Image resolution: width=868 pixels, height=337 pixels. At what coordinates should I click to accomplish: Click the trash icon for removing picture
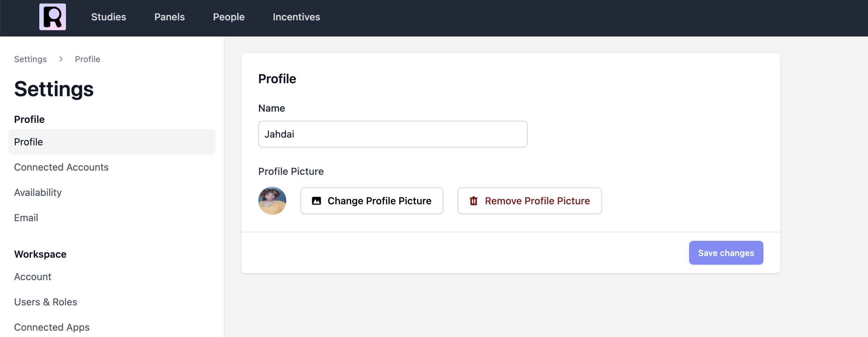[x=474, y=201]
